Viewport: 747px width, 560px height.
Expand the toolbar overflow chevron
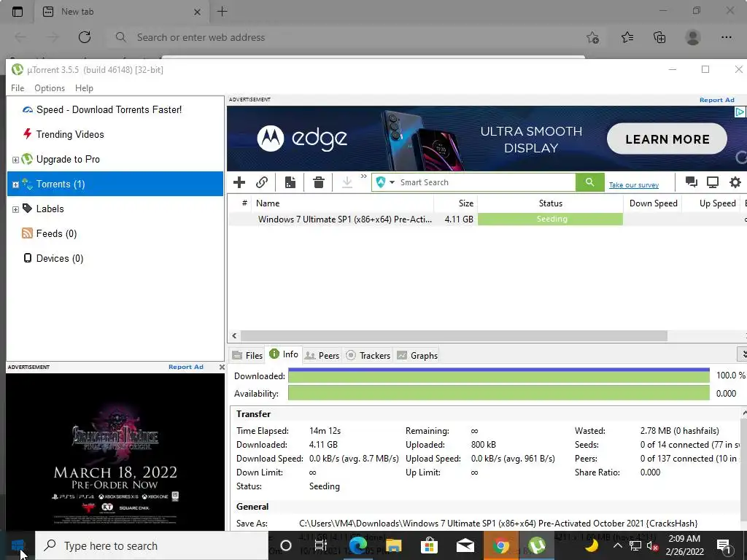(x=364, y=176)
